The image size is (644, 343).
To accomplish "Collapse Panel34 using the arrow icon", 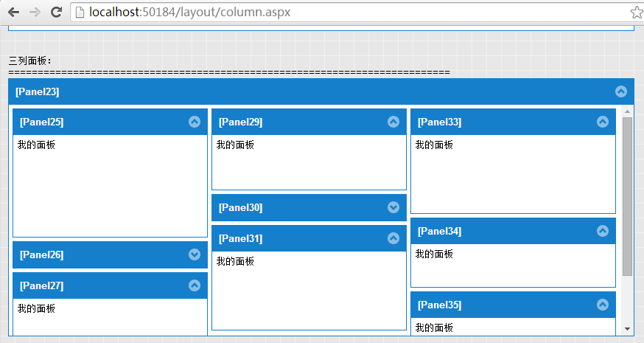I will 603,231.
